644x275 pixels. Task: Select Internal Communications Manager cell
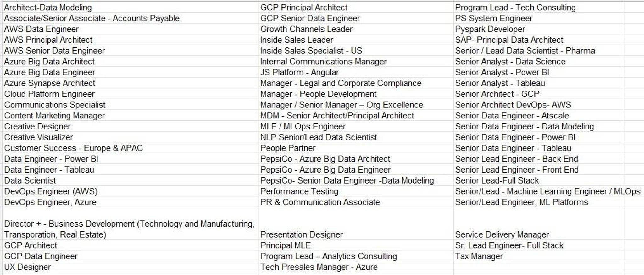point(356,61)
